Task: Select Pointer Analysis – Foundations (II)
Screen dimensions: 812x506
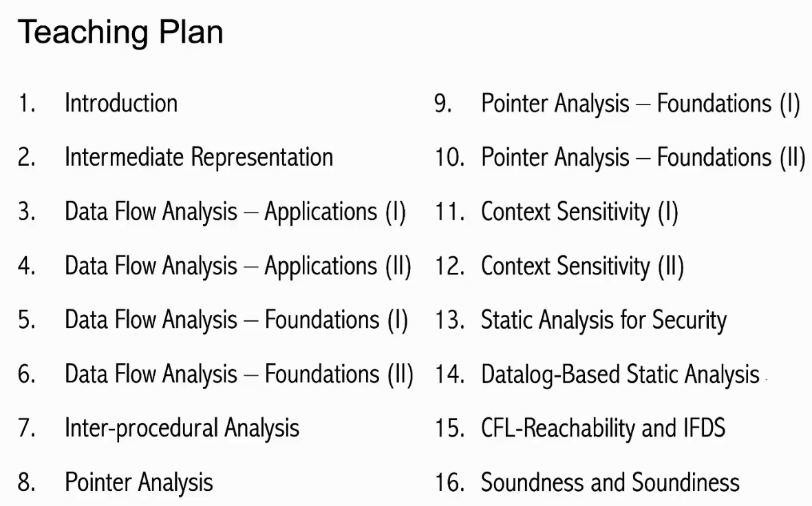Action: [x=643, y=158]
